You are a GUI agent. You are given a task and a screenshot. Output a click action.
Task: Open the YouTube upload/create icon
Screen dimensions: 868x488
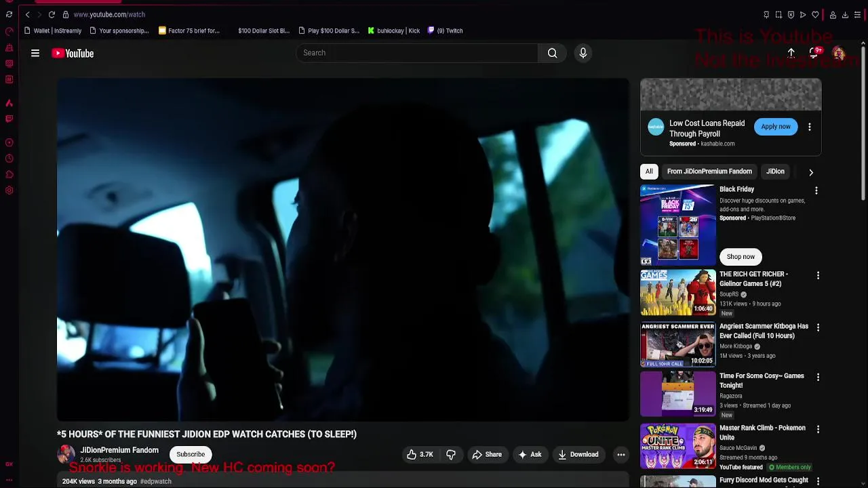(791, 53)
